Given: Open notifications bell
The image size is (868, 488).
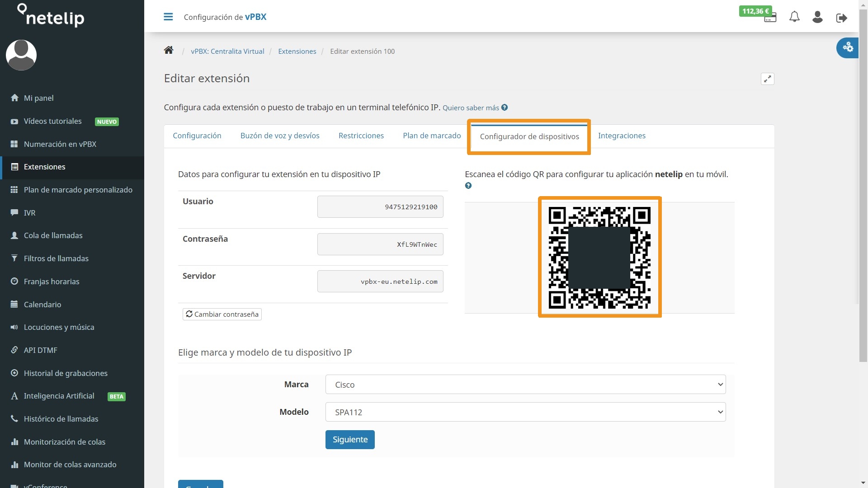Looking at the screenshot, I should point(794,17).
